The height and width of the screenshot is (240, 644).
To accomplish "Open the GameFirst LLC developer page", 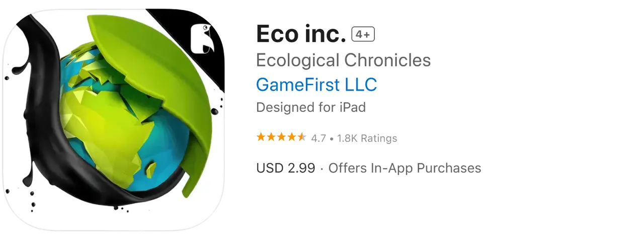I will (316, 85).
